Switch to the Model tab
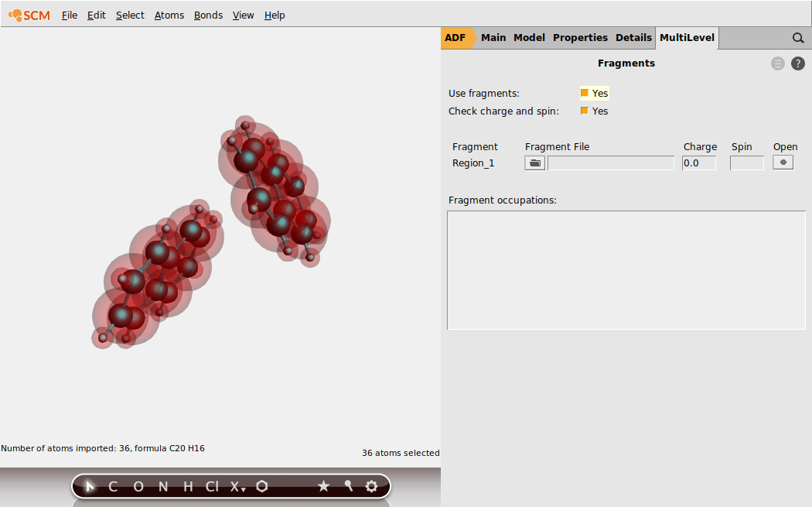 pyautogui.click(x=529, y=38)
